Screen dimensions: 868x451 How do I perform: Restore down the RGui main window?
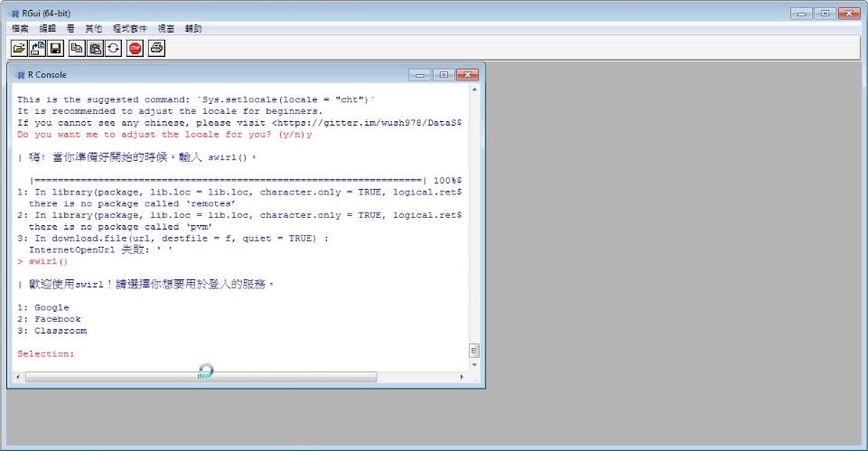(825, 14)
